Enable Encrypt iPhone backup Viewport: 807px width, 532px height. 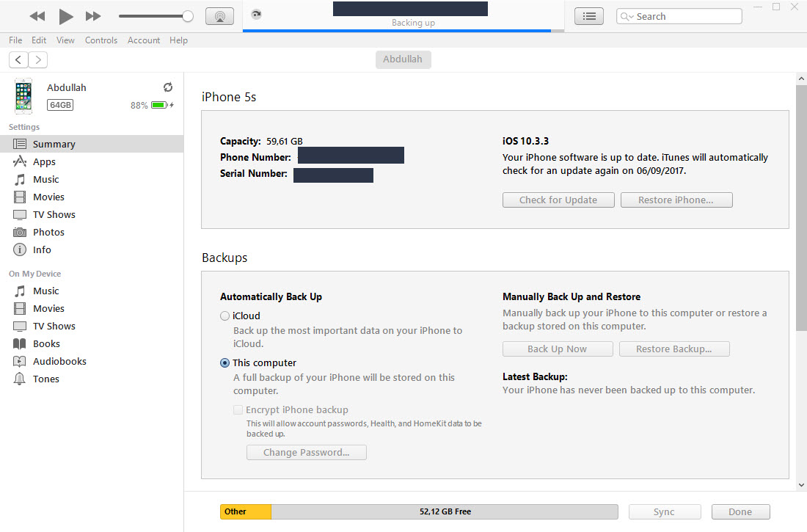tap(238, 409)
